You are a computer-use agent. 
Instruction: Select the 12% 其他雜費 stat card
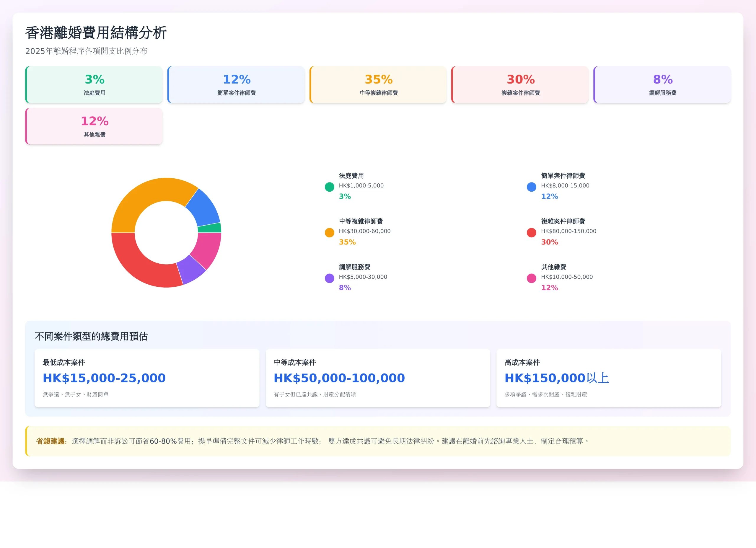[94, 126]
